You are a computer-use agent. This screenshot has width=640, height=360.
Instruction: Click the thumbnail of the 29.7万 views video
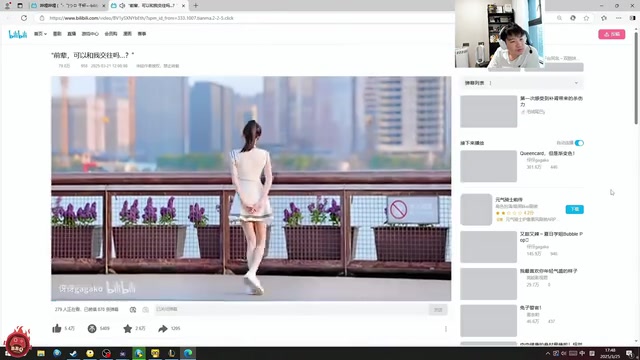click(x=489, y=284)
